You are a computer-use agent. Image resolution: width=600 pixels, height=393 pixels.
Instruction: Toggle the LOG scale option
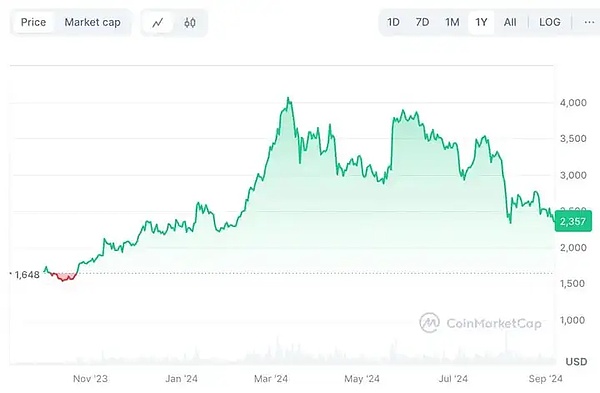coord(549,22)
